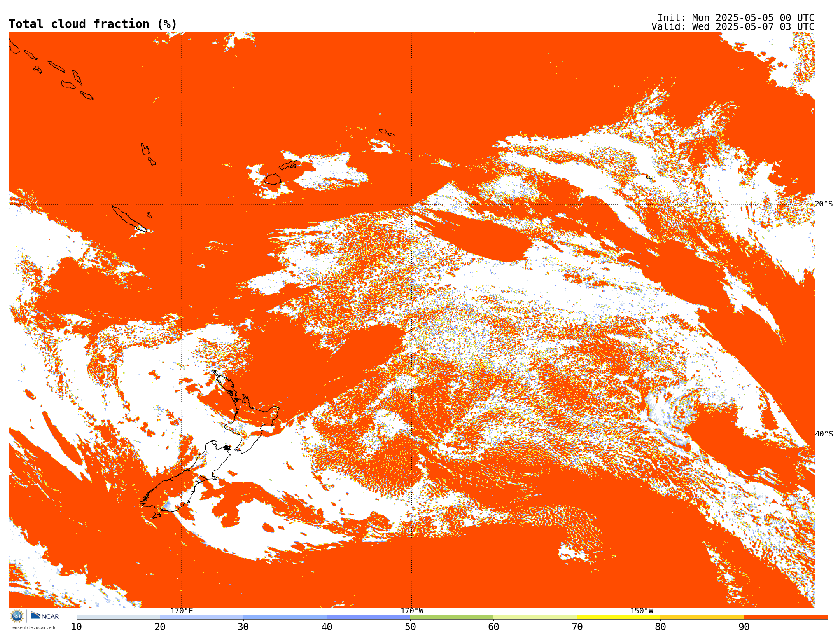This screenshot has width=840, height=632.
Task: Click the colorbar tick label 90
Action: (744, 627)
